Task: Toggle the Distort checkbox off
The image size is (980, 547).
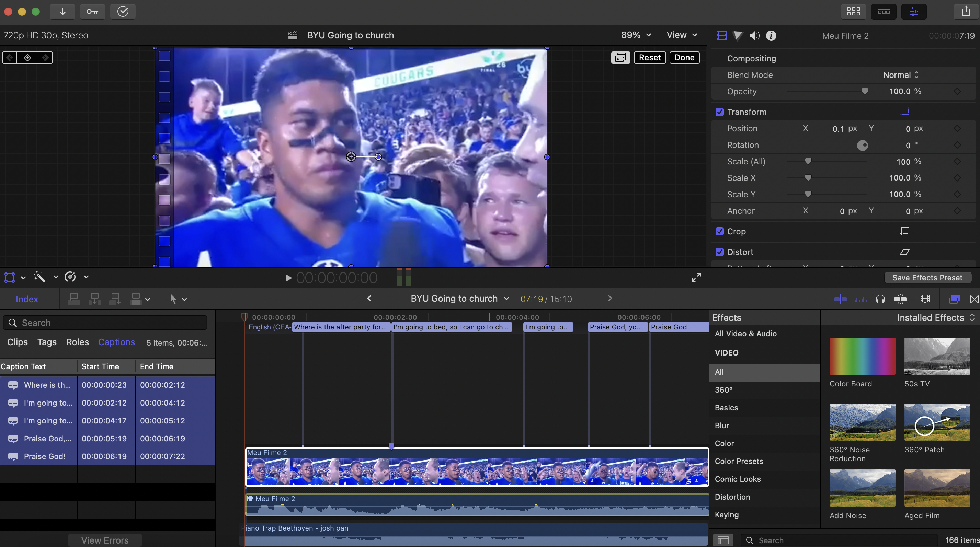Action: (719, 252)
